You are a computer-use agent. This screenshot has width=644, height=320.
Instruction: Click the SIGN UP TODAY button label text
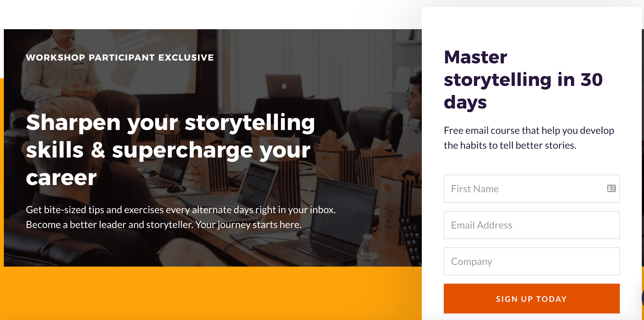pyautogui.click(x=531, y=299)
